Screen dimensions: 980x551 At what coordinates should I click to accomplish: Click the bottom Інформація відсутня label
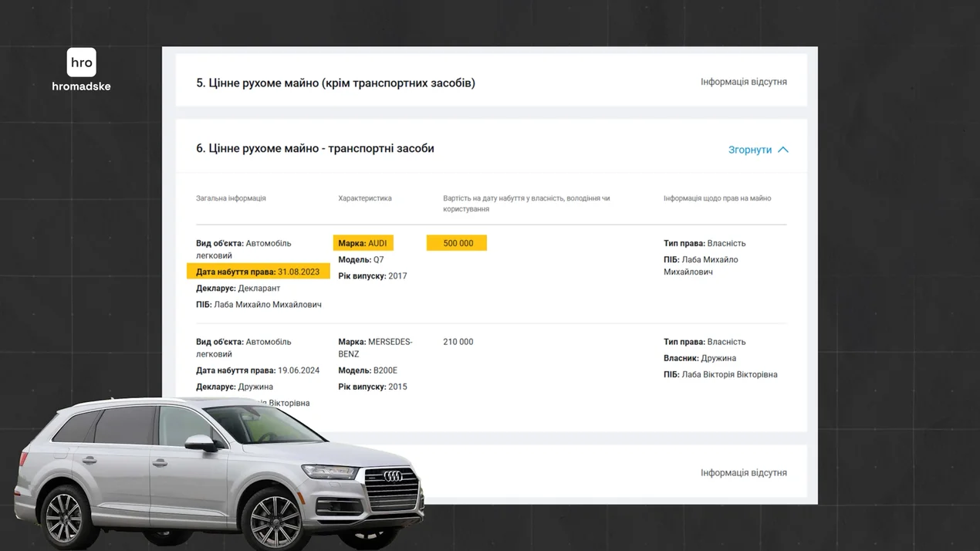[743, 473]
